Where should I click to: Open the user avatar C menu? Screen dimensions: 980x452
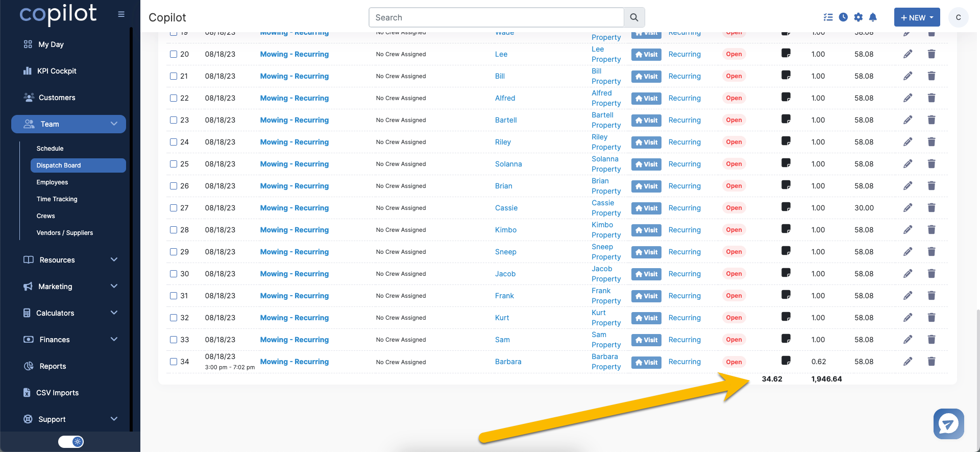tap(958, 17)
